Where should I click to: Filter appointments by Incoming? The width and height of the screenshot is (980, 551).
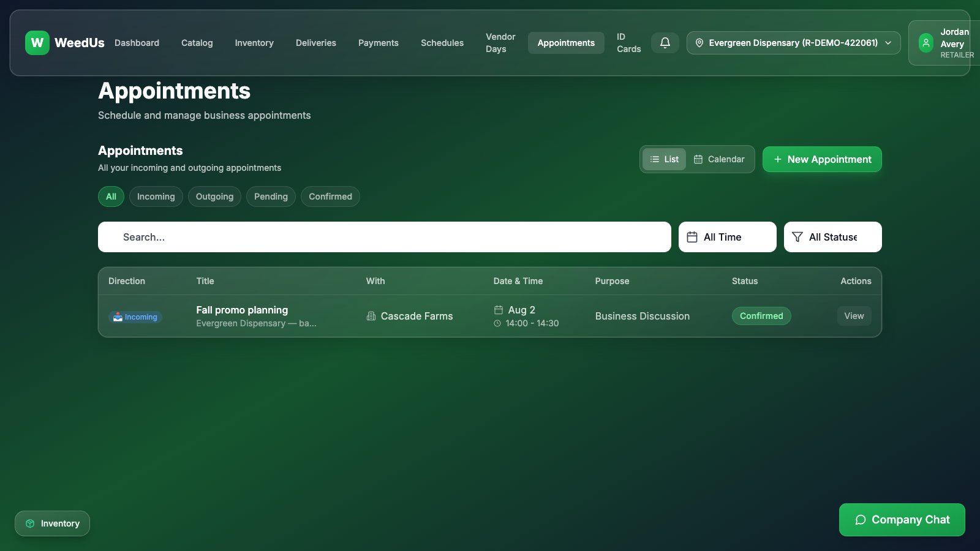pyautogui.click(x=156, y=197)
